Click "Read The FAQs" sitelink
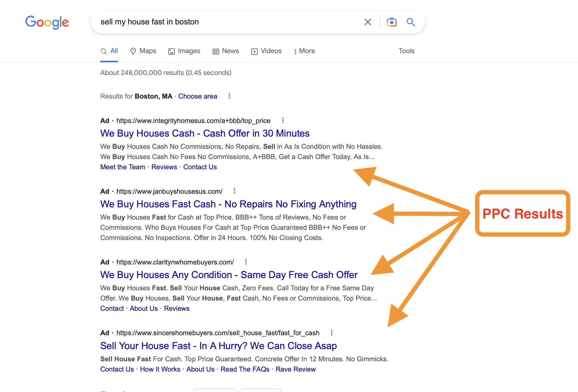The width and height of the screenshot is (578, 392). (245, 369)
